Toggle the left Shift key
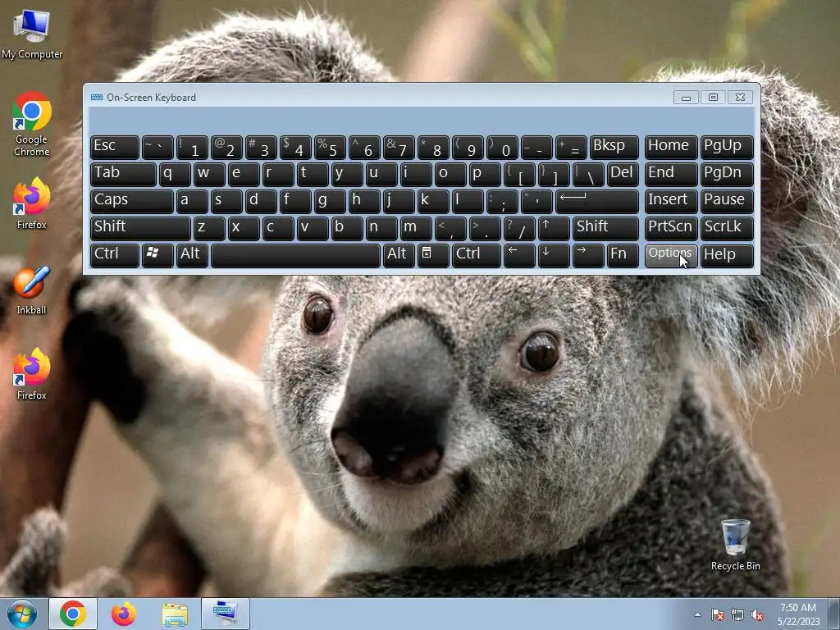Screen dimensions: 840x630 click(x=140, y=228)
